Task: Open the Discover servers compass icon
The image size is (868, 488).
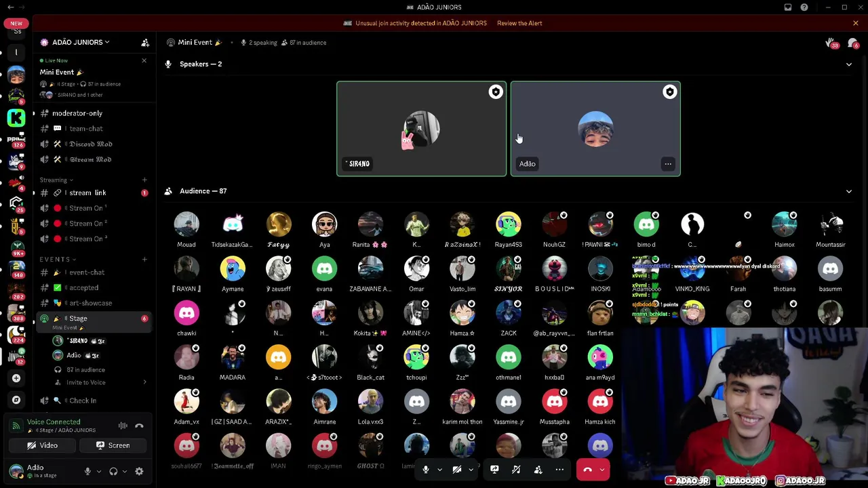Action: (16, 400)
